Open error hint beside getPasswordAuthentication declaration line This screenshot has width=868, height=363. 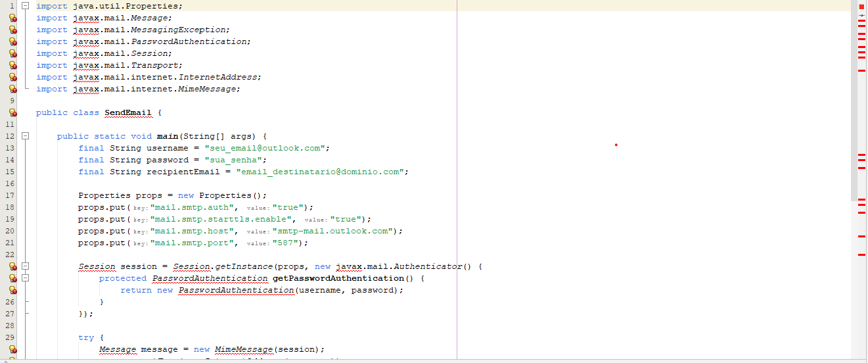(12, 279)
